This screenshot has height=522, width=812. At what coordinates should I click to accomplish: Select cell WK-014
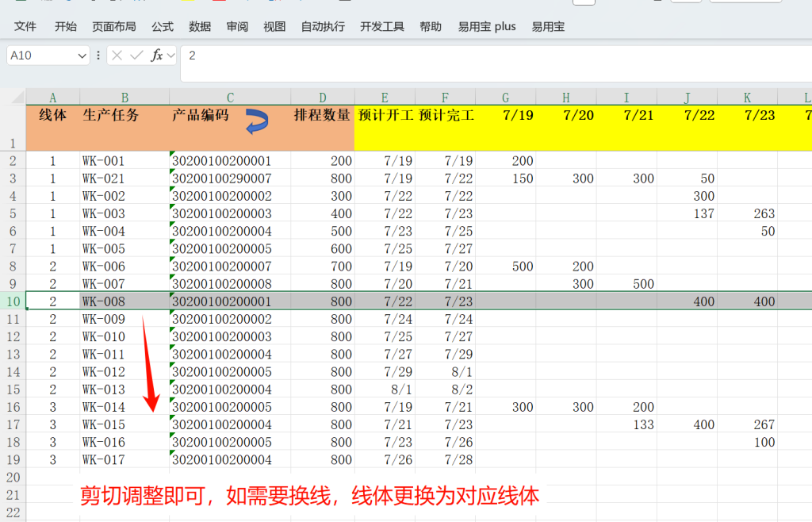point(124,407)
